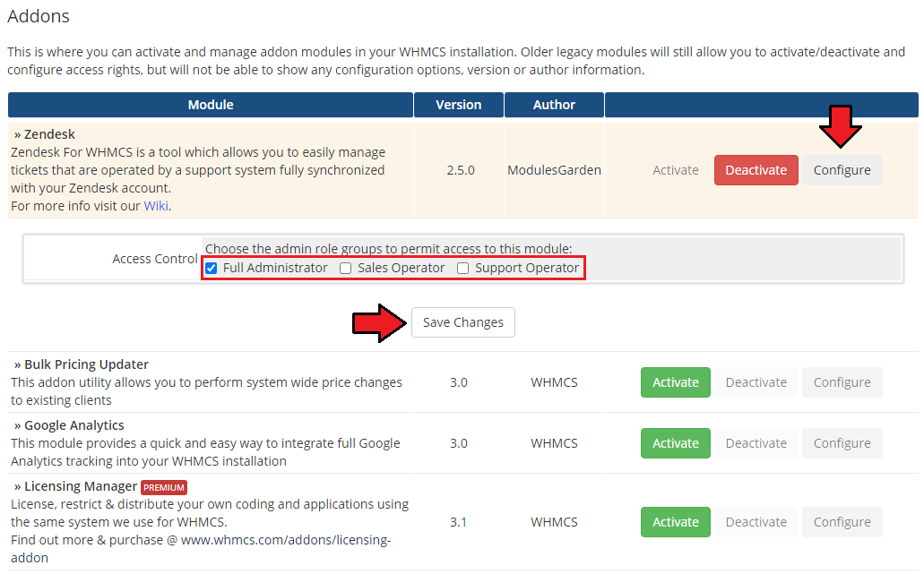The height and width of the screenshot is (574, 924).
Task: Click the Version column header
Action: (459, 105)
